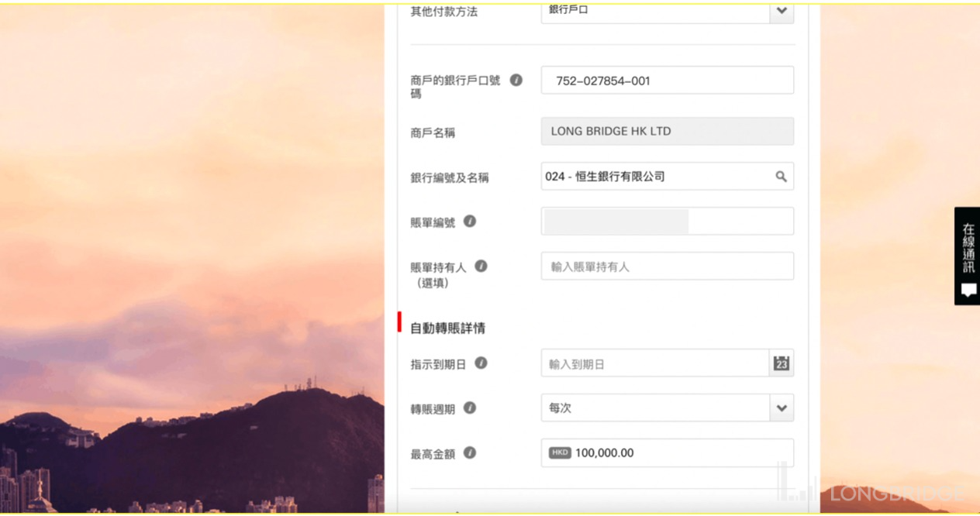Show info icon beside 指示到期日
This screenshot has width=980, height=516.
pyautogui.click(x=481, y=363)
